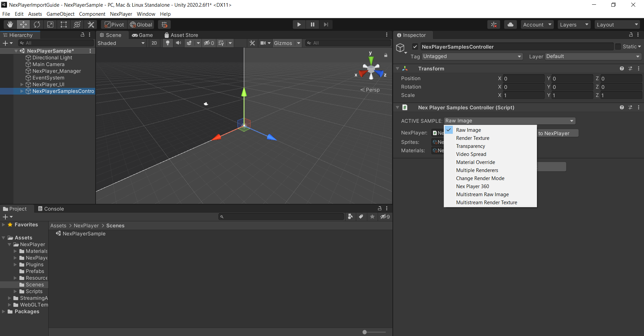Open the Asset Store tab
The width and height of the screenshot is (644, 336).
click(181, 35)
